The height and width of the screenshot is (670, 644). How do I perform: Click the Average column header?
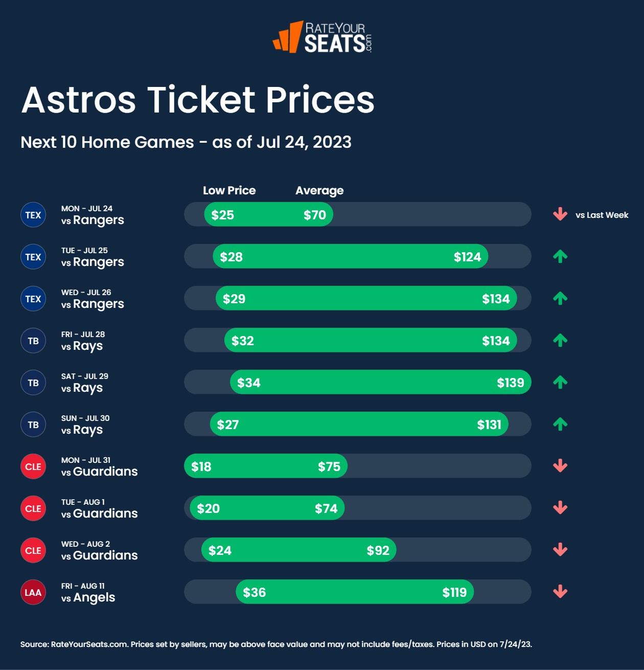[319, 190]
